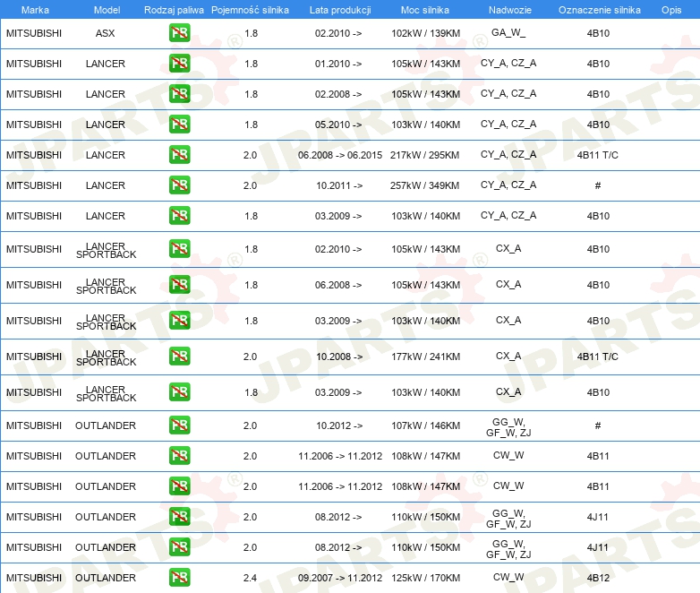Click the Model column header
The image size is (700, 593).
106,9
